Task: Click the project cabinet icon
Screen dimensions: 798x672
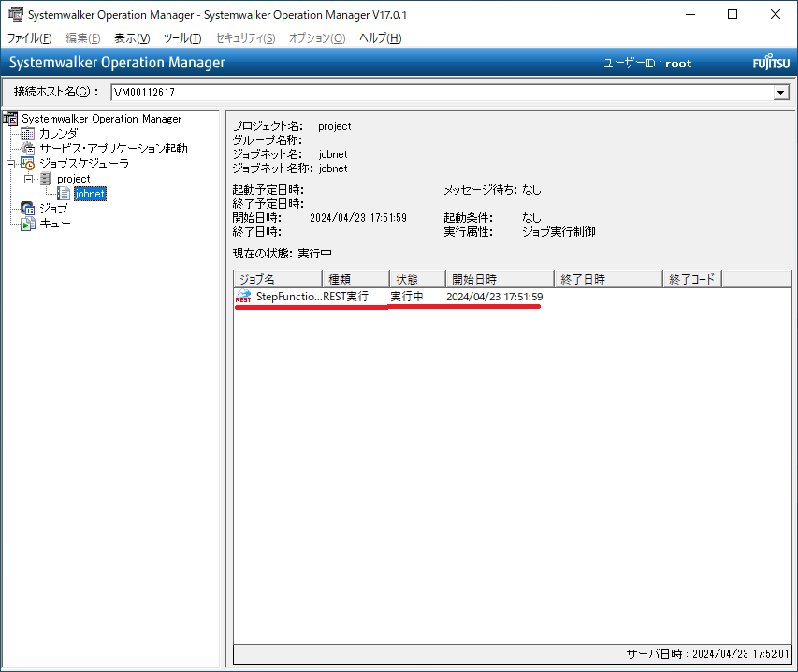Action: click(x=46, y=179)
